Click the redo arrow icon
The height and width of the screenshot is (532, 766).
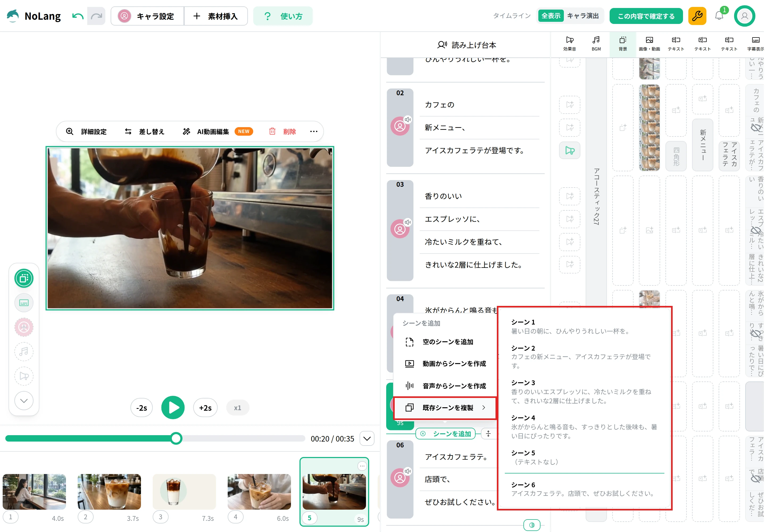96,16
